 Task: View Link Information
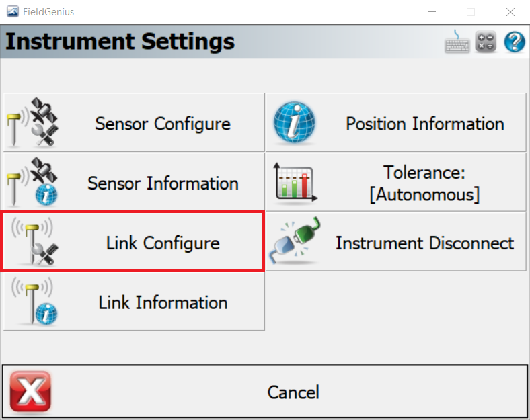tap(134, 301)
